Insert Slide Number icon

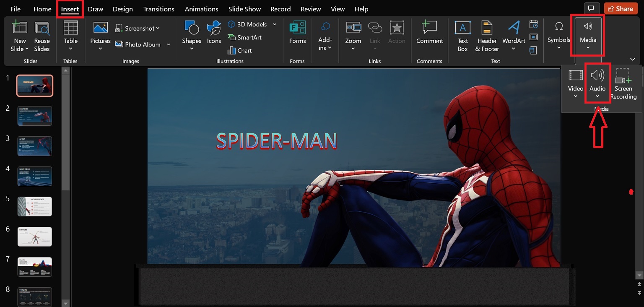point(533,37)
